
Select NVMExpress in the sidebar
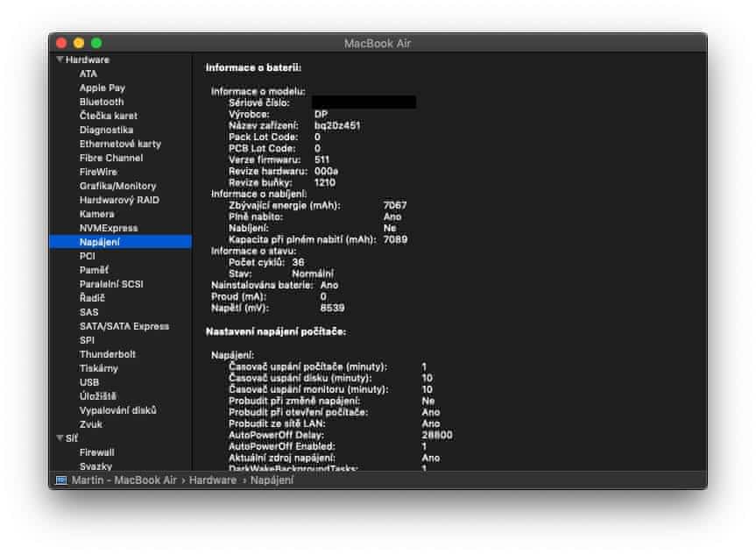coord(109,228)
